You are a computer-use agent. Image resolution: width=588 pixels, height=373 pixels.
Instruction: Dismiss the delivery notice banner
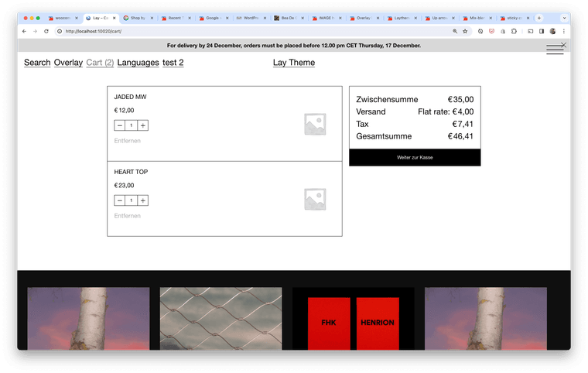tap(563, 45)
